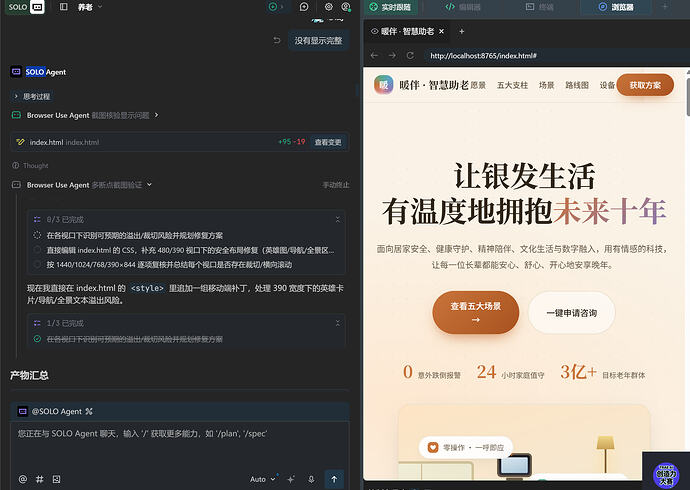Click the 查看变更 button
690x490 pixels.
pos(328,142)
